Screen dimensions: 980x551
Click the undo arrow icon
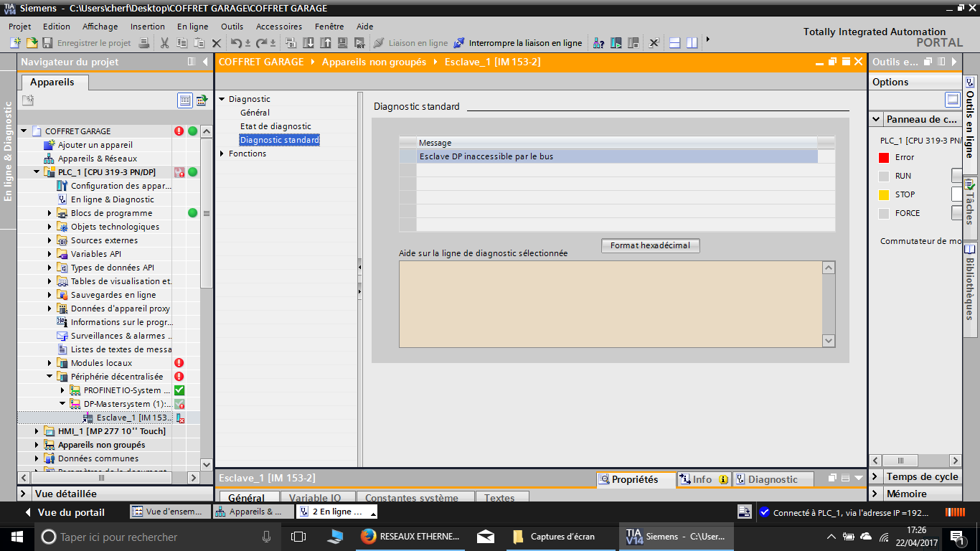(x=236, y=43)
